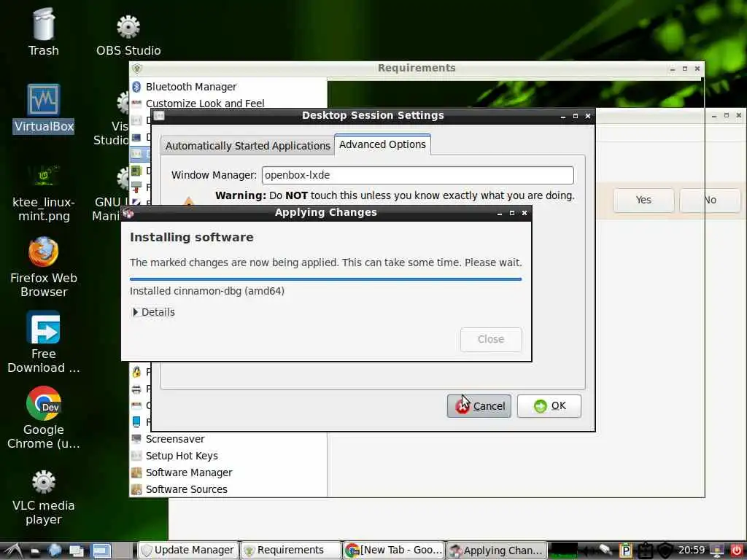
Task: Click OK in Desktop Session Settings
Action: 549,405
